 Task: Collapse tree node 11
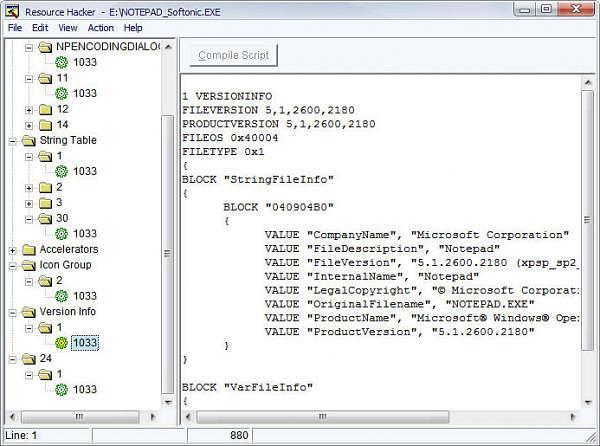(29, 79)
